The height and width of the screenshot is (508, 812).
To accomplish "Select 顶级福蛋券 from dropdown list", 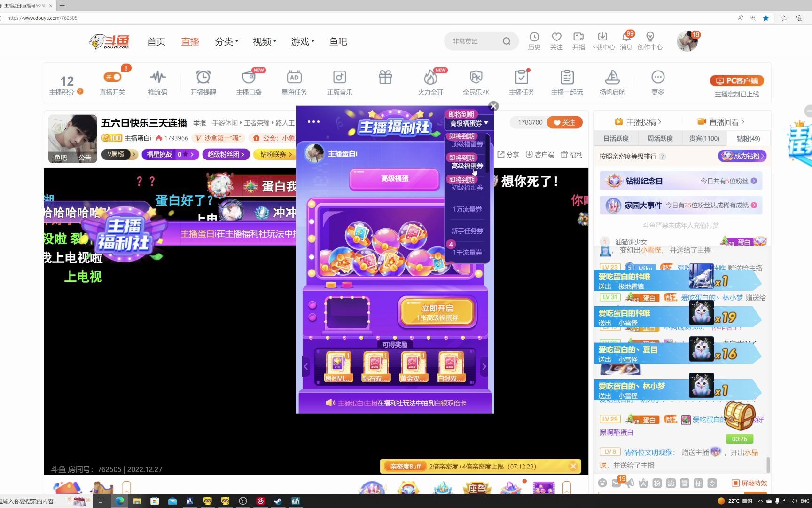I will (x=467, y=144).
